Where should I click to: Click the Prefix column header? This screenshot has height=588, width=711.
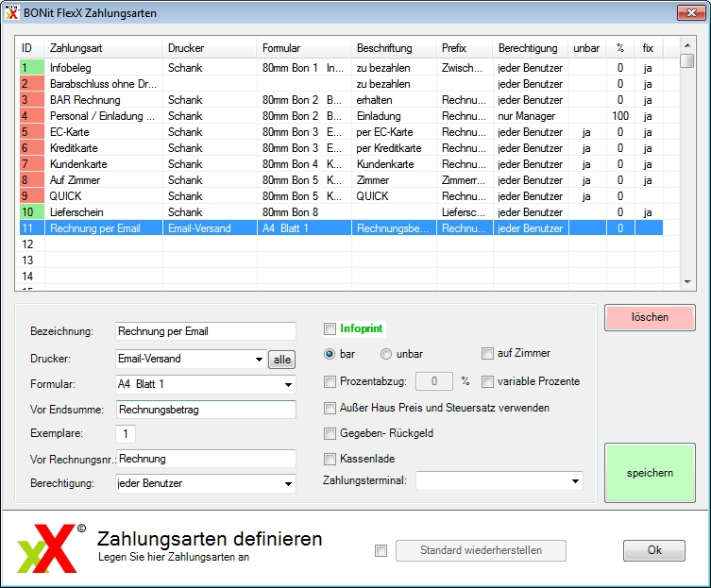465,48
